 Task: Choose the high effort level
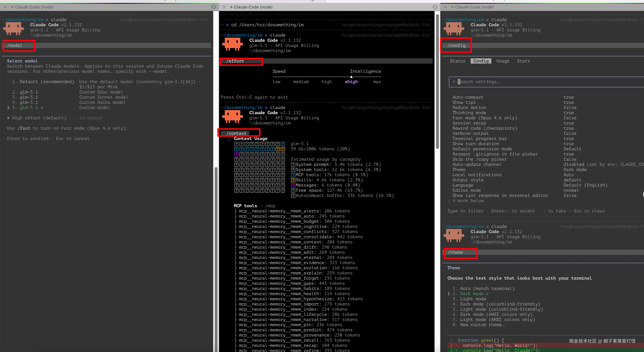point(327,82)
